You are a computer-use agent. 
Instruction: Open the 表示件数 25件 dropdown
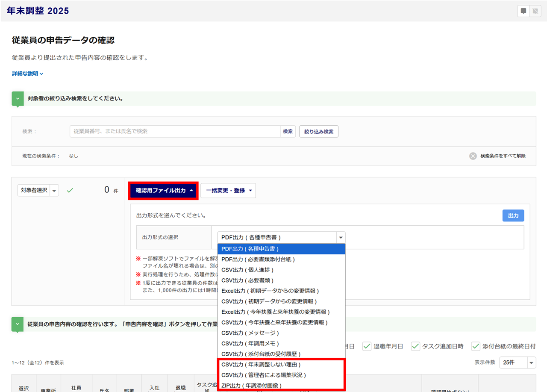531,363
